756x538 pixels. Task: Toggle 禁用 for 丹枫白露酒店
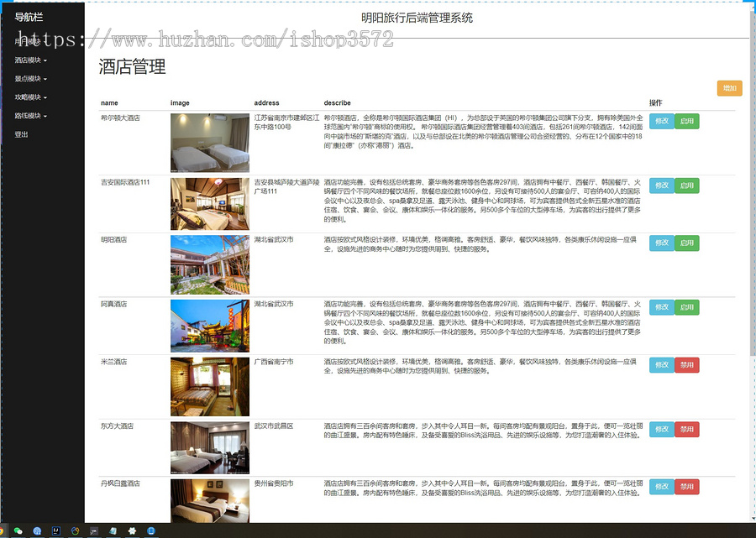tap(686, 487)
